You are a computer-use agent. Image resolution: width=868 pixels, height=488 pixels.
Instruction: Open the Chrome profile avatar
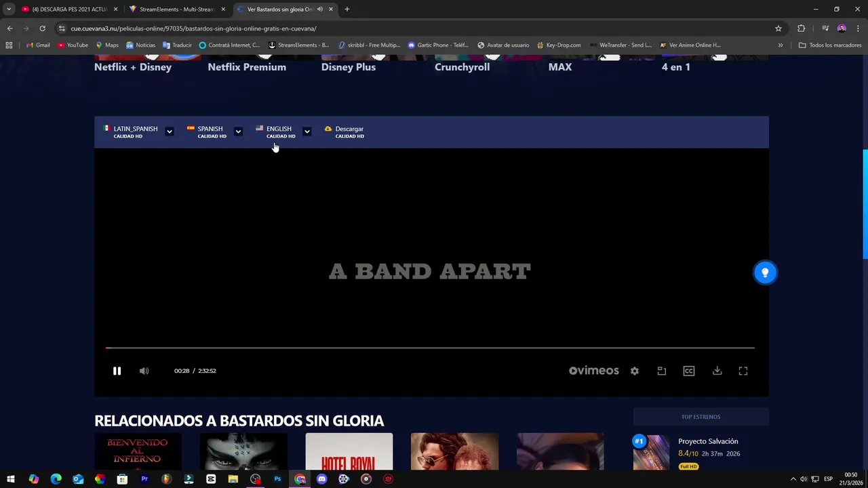(x=842, y=28)
